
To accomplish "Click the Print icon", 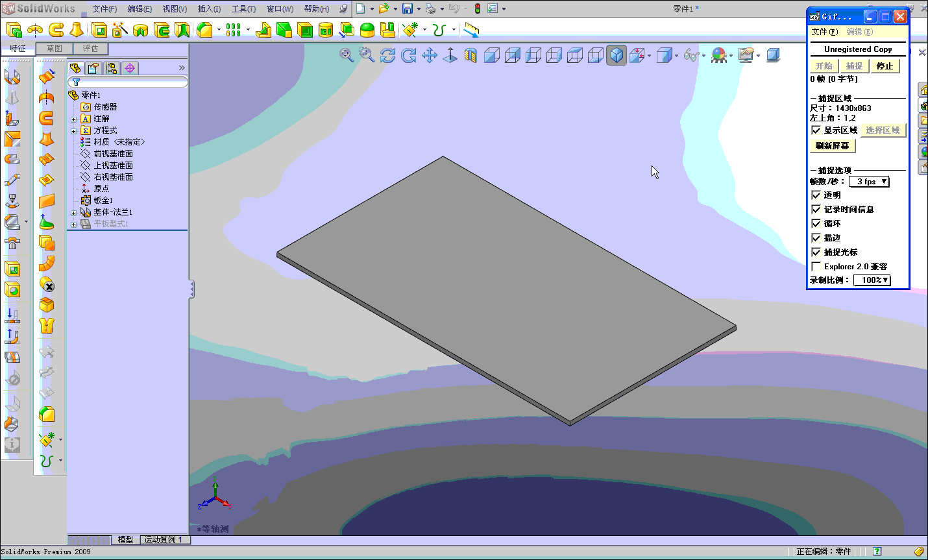I will tap(430, 8).
